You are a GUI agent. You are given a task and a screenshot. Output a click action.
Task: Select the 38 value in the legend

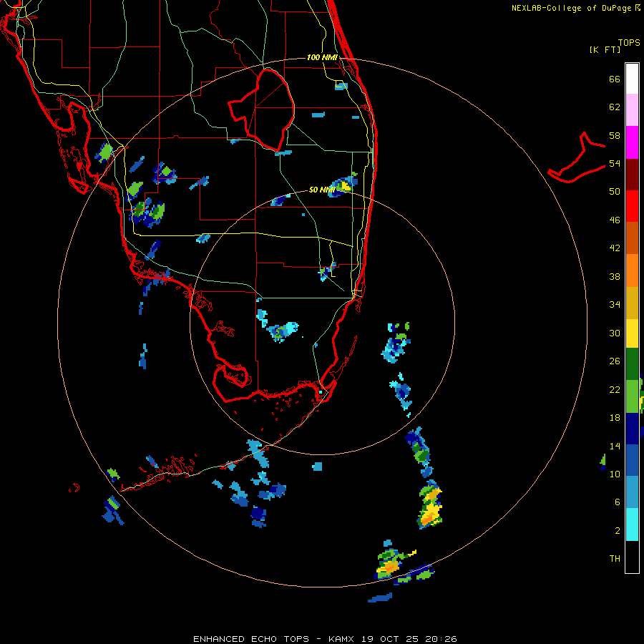(x=615, y=276)
